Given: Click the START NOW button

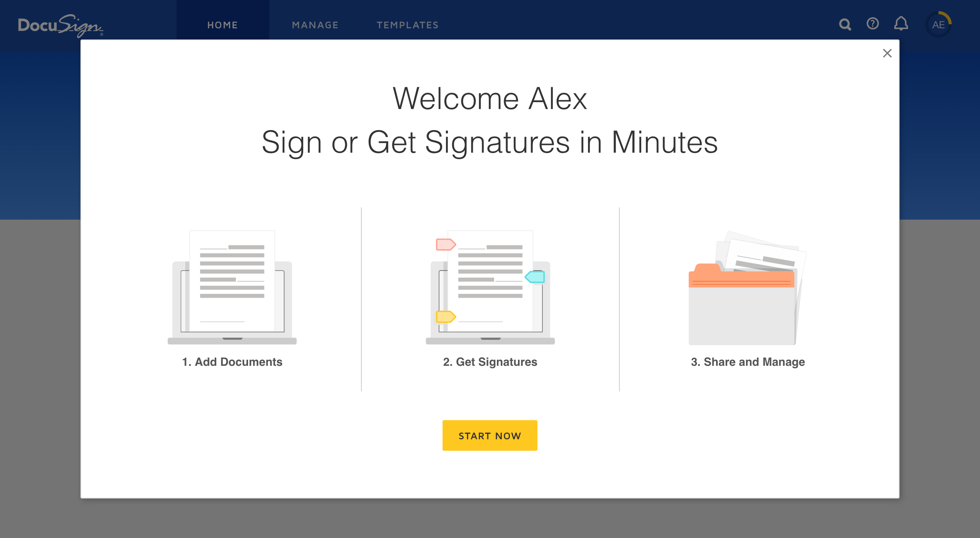Looking at the screenshot, I should coord(490,435).
